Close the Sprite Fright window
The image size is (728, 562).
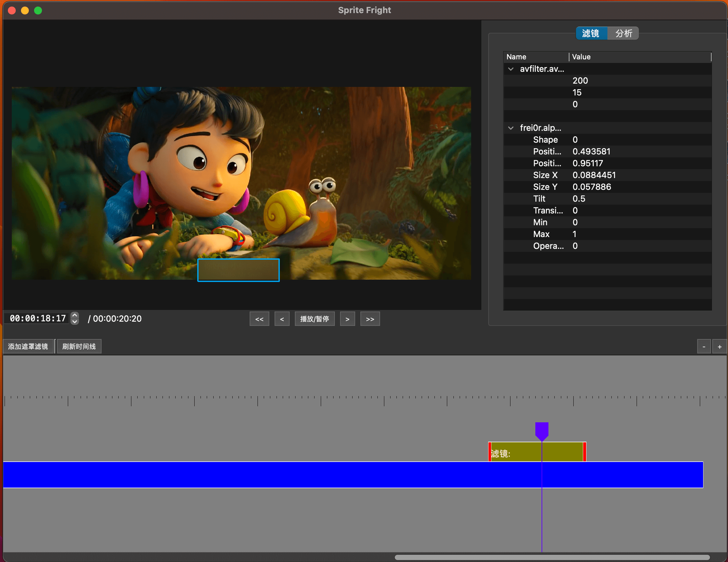coord(12,10)
